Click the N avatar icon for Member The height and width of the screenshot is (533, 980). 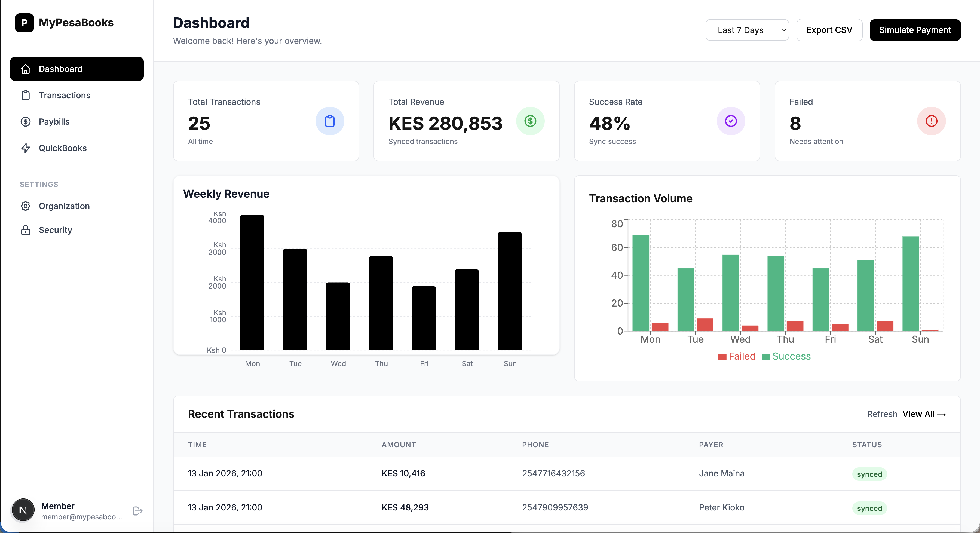pyautogui.click(x=23, y=510)
